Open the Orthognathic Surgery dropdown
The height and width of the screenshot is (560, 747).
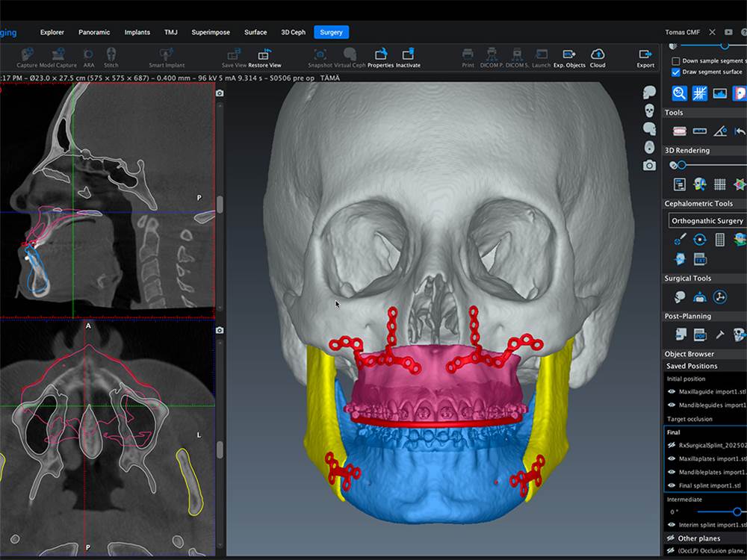[x=707, y=221]
